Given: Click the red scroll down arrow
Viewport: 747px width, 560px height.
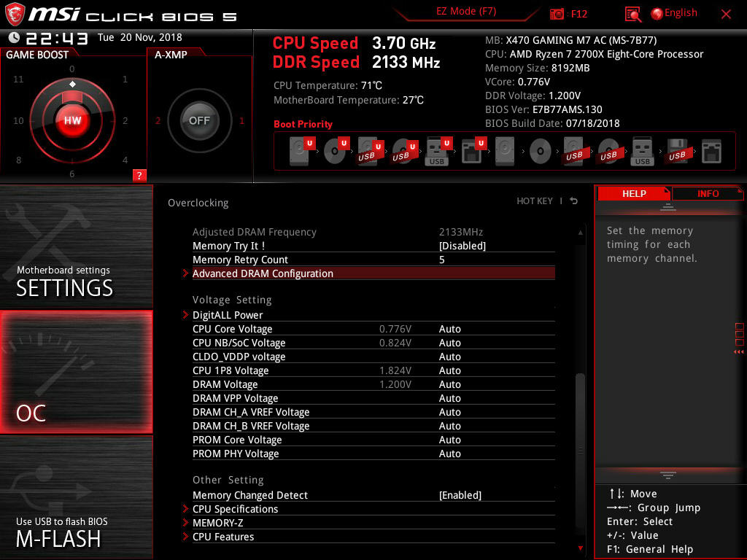Looking at the screenshot, I should [580, 548].
